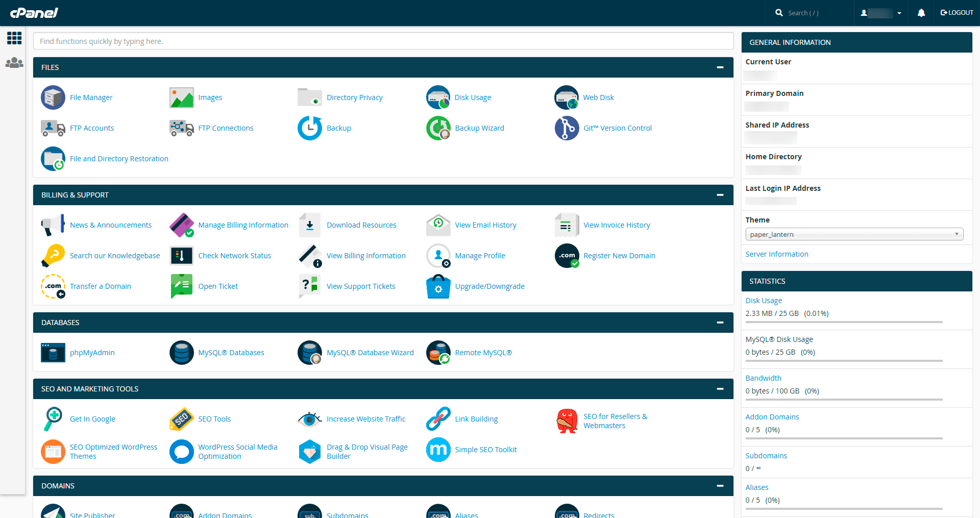The image size is (980, 518).
Task: Collapse the Domains section
Action: 720,486
